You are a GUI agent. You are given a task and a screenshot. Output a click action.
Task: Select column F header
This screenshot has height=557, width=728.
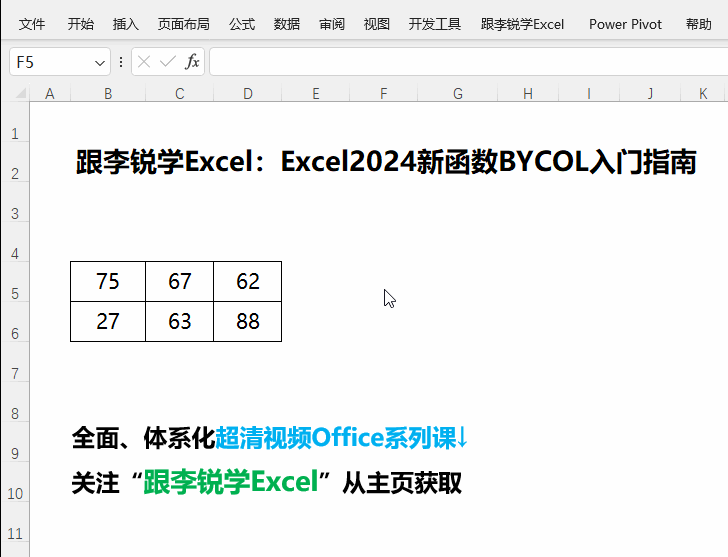tap(384, 93)
